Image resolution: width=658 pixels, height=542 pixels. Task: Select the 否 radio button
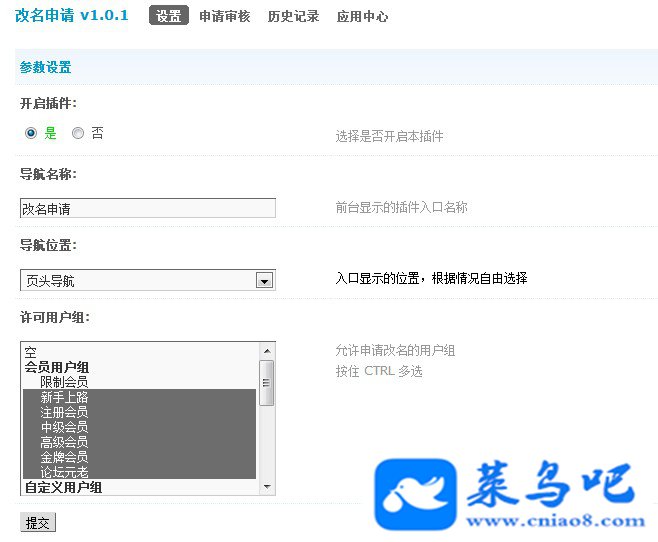point(78,133)
